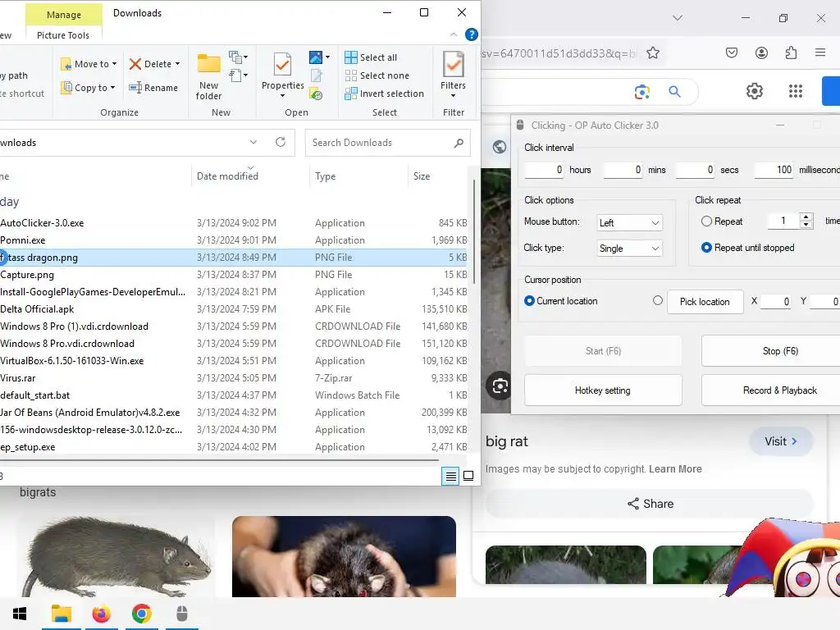Viewport: 840px width, 630px height.
Task: Expand the Filters dropdown arrow
Action: (453, 97)
